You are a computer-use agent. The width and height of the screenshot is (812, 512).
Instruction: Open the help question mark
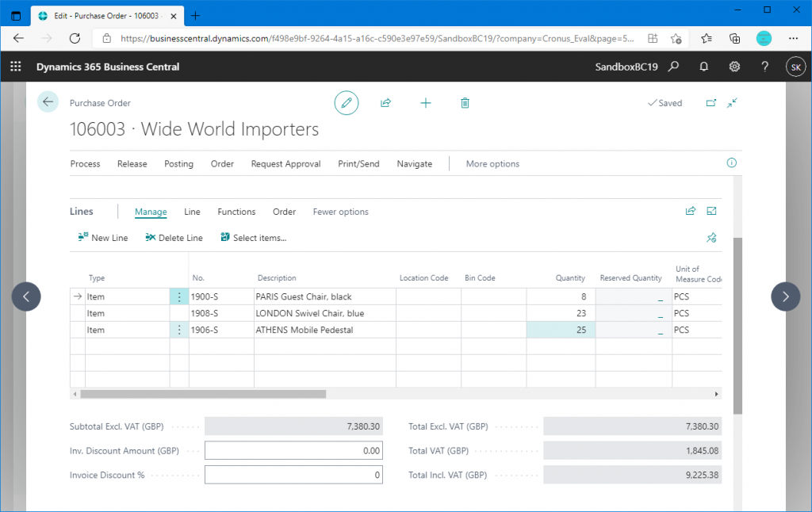coord(765,67)
